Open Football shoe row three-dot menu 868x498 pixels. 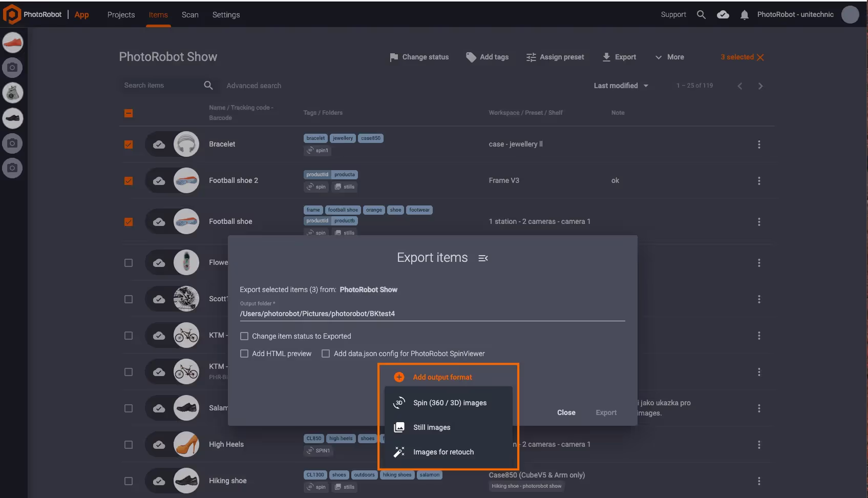click(x=759, y=222)
